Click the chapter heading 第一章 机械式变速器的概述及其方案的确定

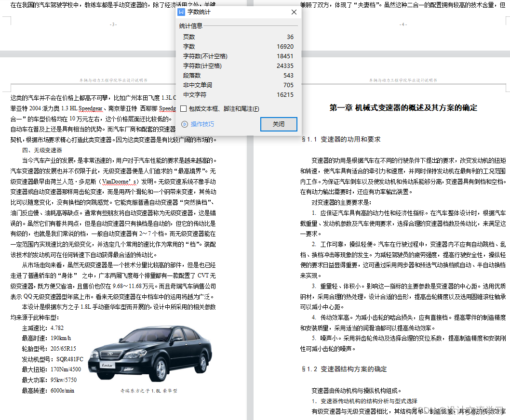403,107
